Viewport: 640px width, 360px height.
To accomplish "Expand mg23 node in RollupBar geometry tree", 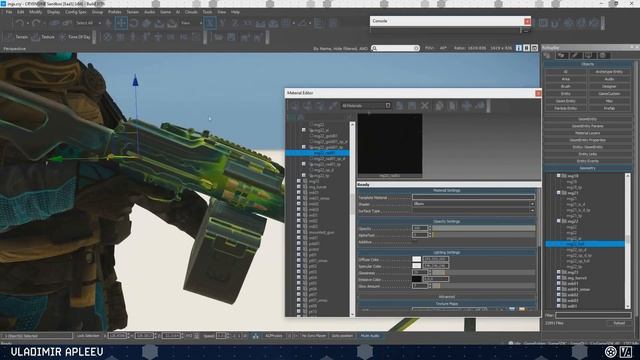I will pos(558,272).
